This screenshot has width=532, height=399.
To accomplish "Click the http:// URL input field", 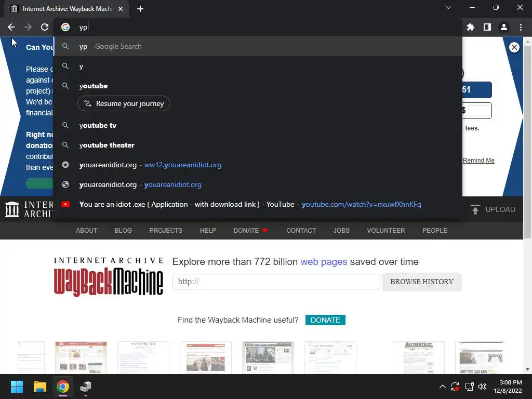I will [x=276, y=282].
